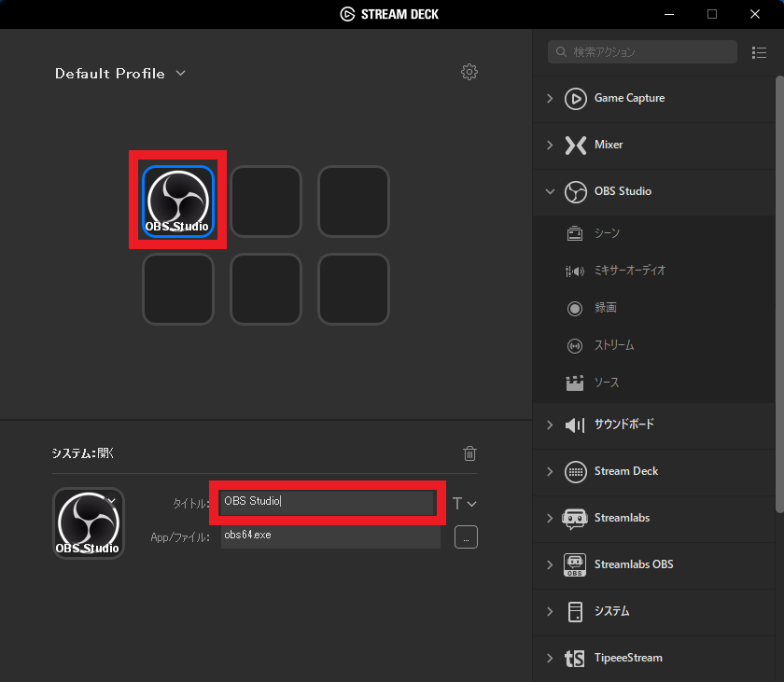Open the title font T dropdown
Viewport: 784px width, 682px height.
tap(464, 504)
